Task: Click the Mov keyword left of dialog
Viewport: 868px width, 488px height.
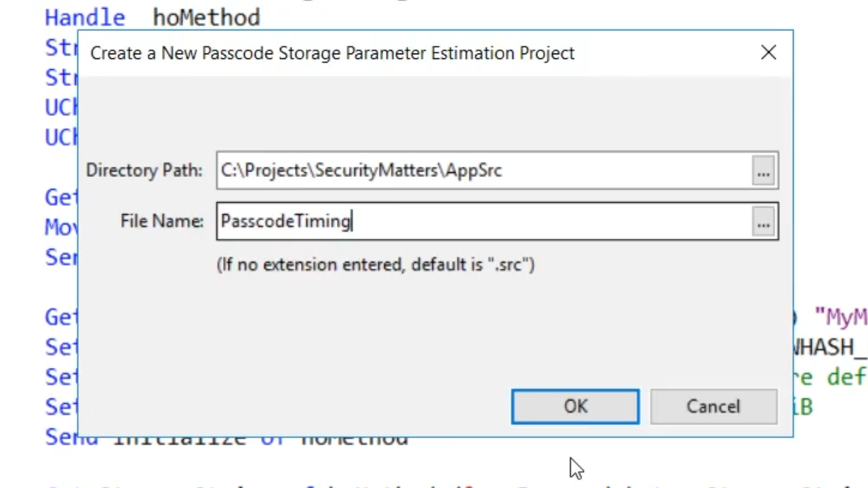Action: [x=61, y=226]
